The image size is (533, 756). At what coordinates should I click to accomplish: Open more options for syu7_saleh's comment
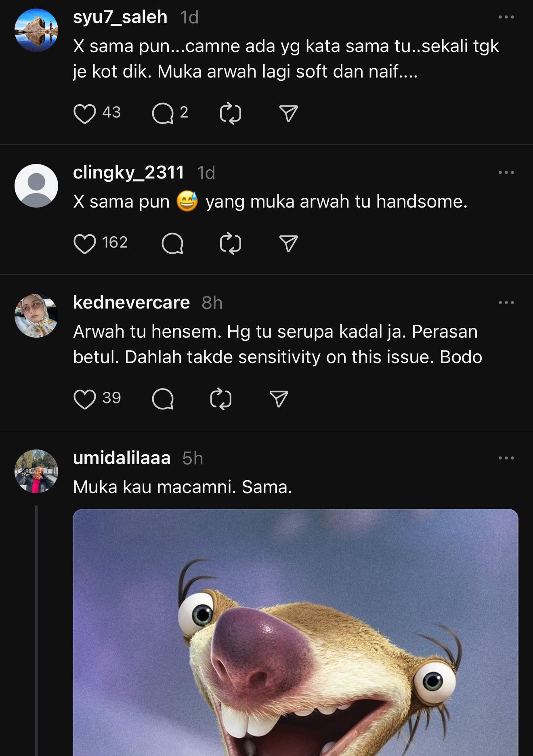[x=506, y=17]
